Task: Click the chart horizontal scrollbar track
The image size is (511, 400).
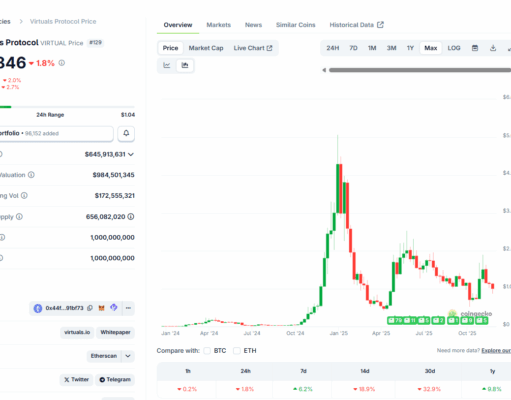Action: (x=420, y=70)
